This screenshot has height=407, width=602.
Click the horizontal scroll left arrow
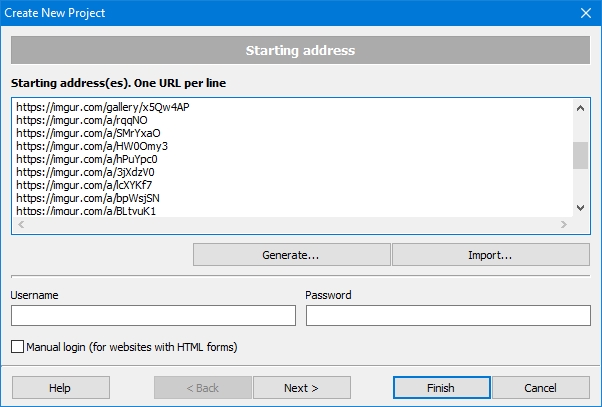pos(21,224)
